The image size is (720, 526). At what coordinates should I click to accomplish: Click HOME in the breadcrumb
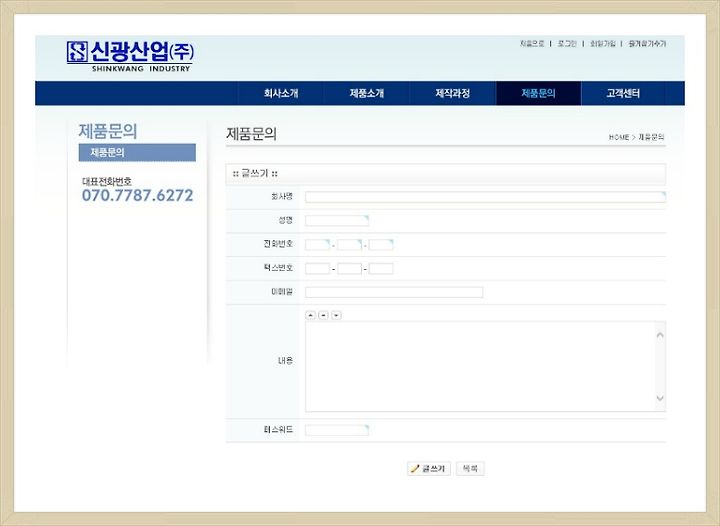[x=619, y=137]
